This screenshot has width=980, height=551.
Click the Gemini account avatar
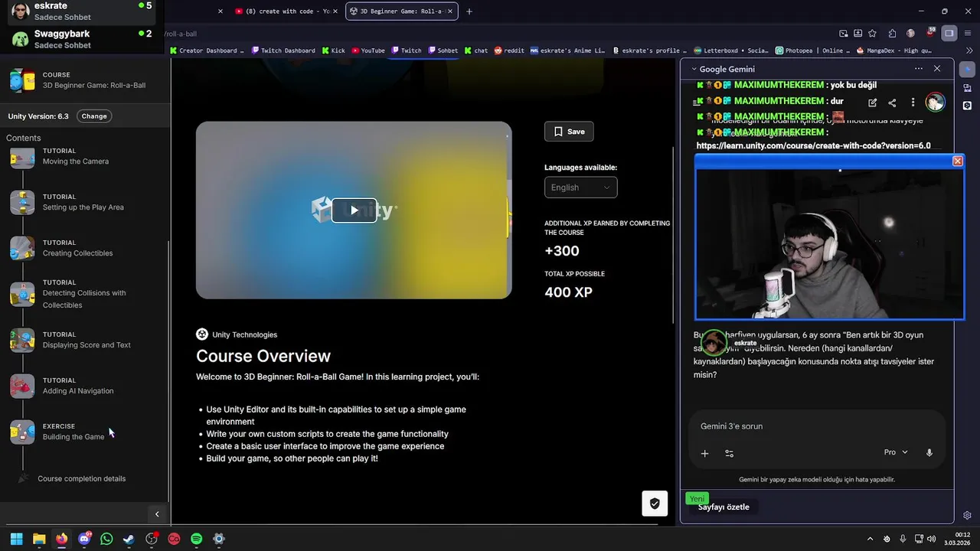[935, 102]
